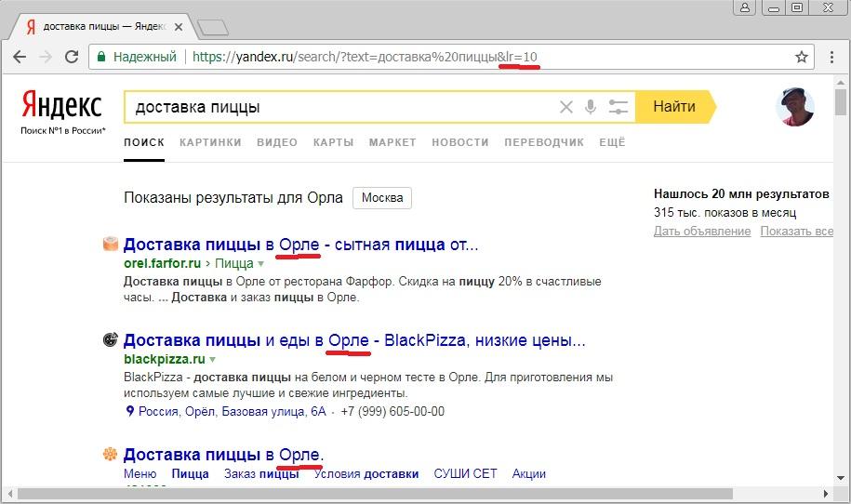This screenshot has width=851, height=504.
Task: Open the Chrome three-dot menu
Action: coord(831,57)
